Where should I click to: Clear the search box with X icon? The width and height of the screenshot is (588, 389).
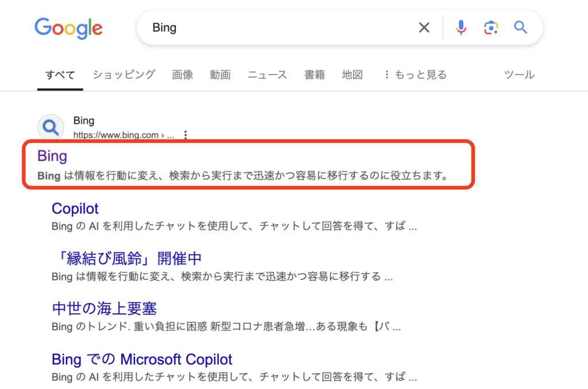[x=424, y=28]
